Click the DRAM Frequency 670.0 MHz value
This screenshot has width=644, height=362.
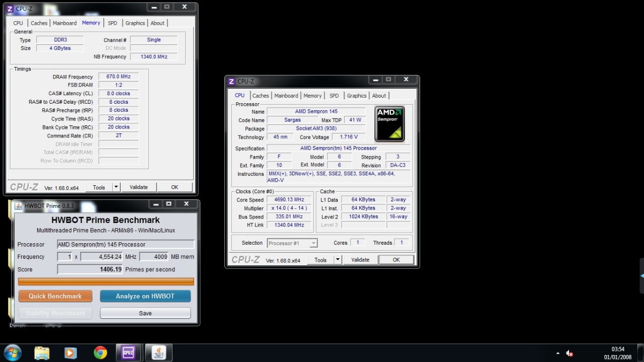pos(119,77)
